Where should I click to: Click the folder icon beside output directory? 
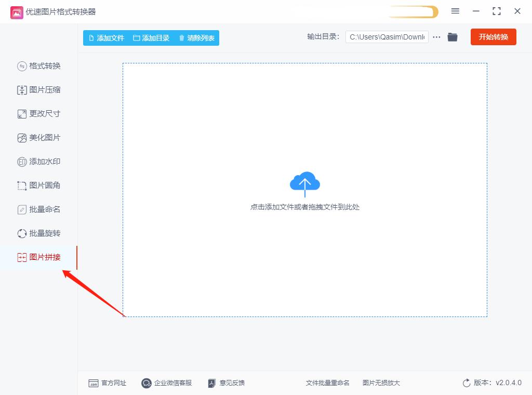452,37
